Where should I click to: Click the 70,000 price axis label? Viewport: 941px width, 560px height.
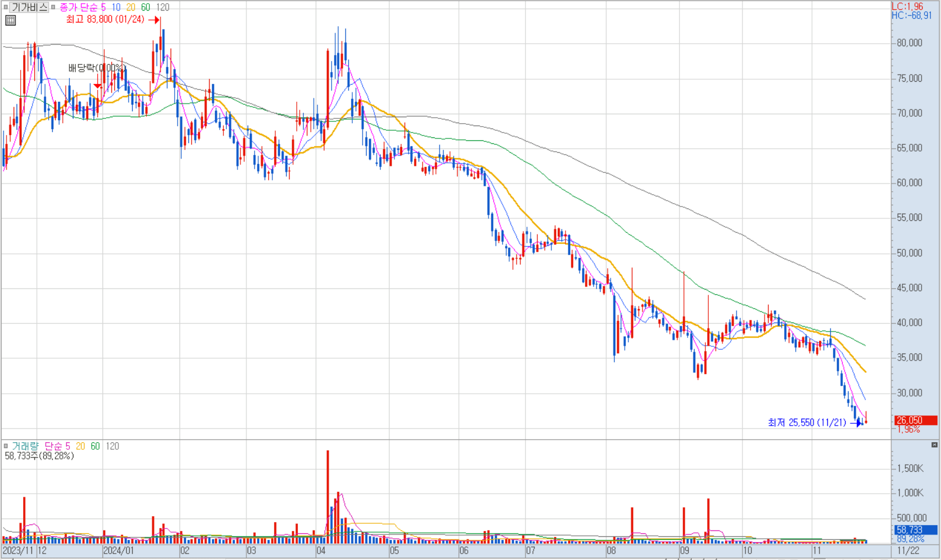coord(910,113)
